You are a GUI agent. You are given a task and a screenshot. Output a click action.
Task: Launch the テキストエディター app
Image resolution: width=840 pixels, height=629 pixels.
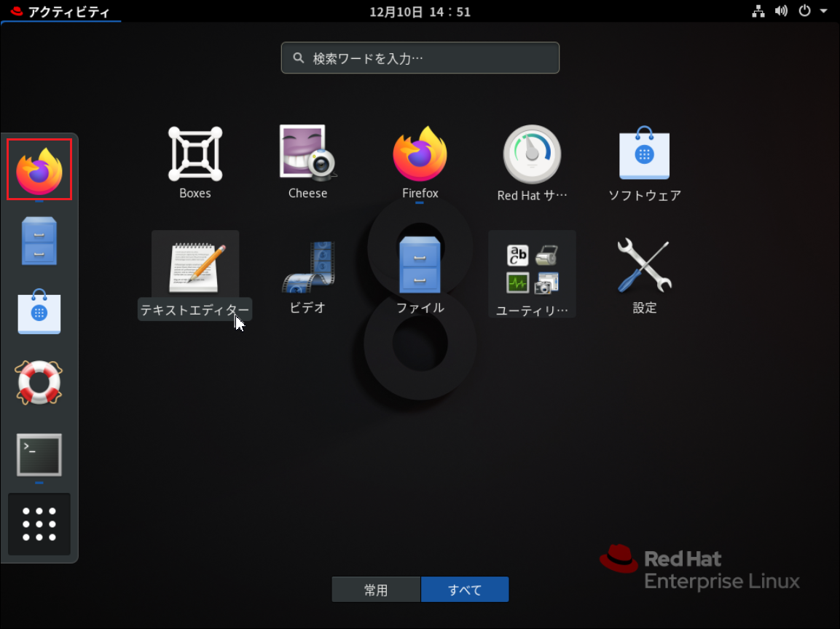(x=195, y=276)
